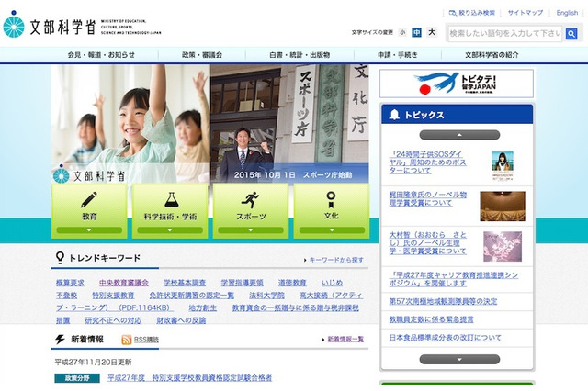Switch to English site link

pyautogui.click(x=567, y=13)
